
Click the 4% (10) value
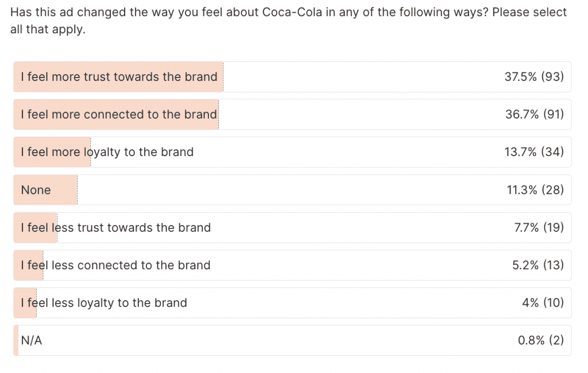pyautogui.click(x=543, y=303)
